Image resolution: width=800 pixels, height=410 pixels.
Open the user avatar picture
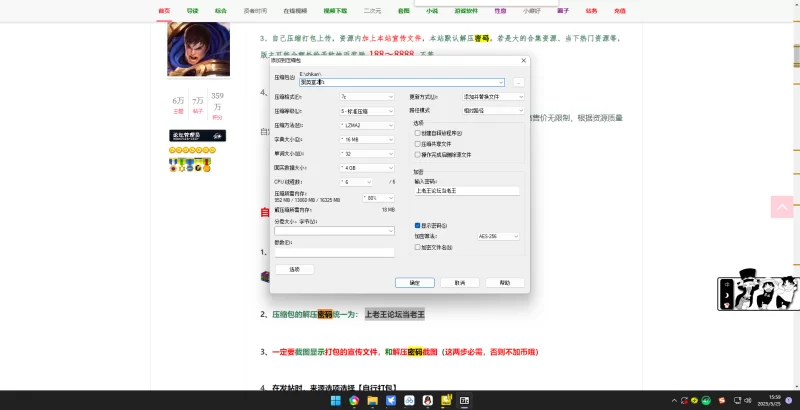(198, 49)
